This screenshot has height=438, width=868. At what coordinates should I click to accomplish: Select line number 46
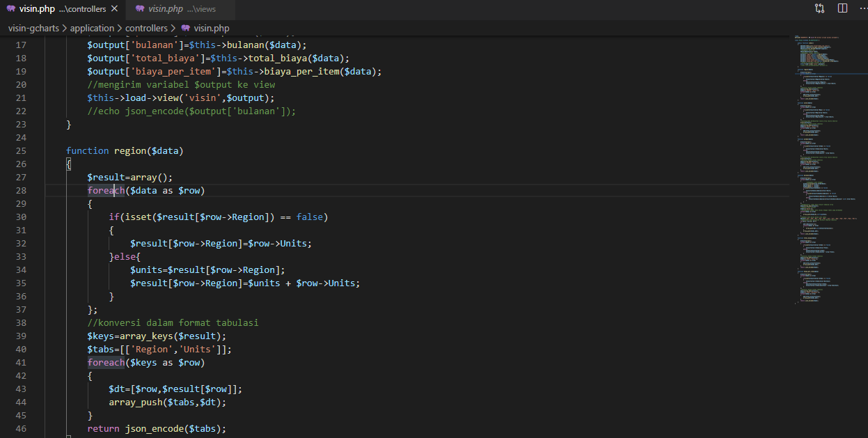[20, 428]
